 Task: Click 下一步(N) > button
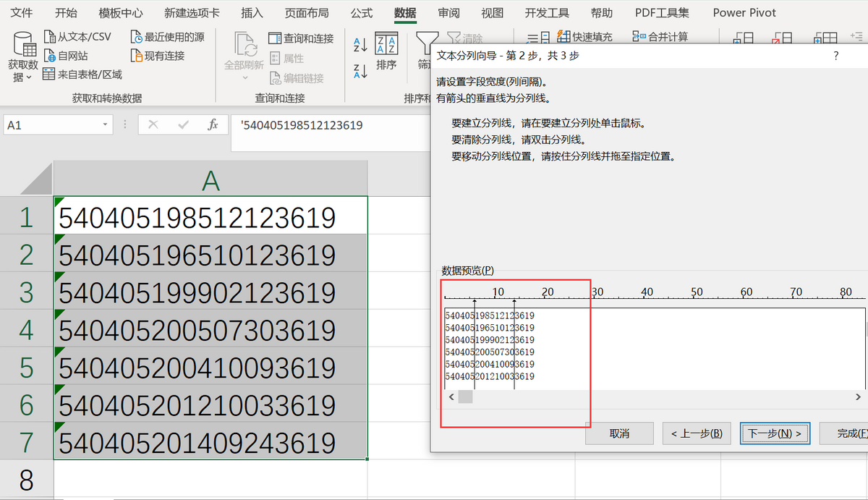[x=775, y=433]
